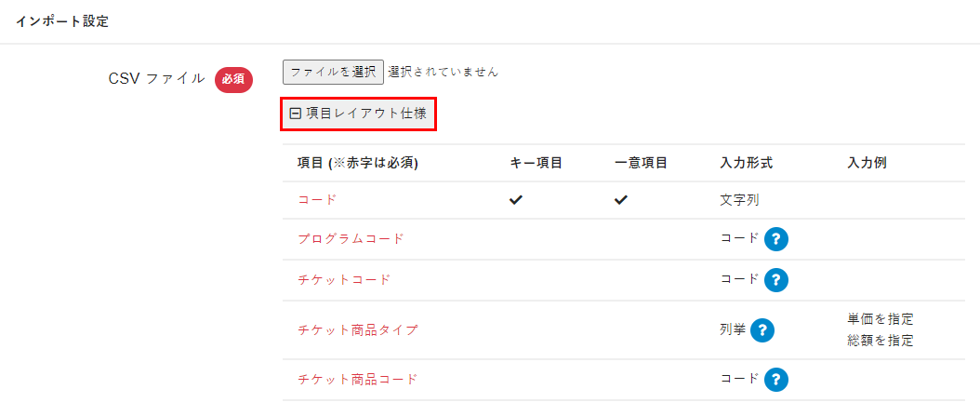Click the インポート設定 section heading
980x416 pixels.
point(62,21)
